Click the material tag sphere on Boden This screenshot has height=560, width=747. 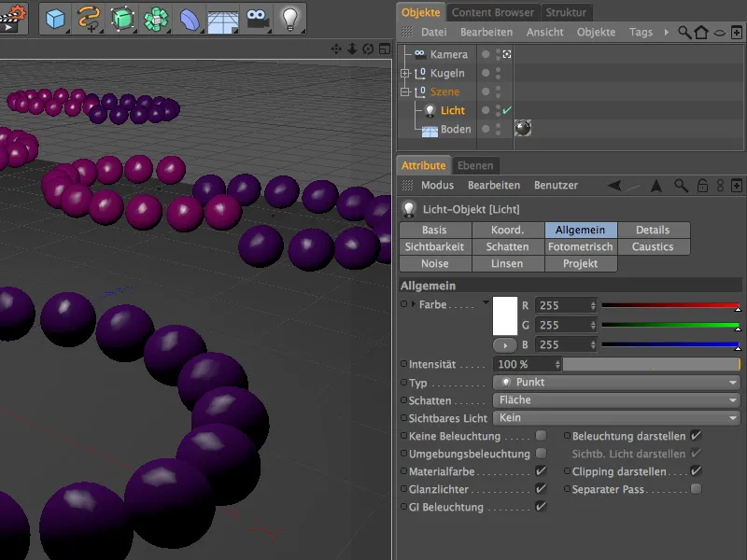[523, 128]
